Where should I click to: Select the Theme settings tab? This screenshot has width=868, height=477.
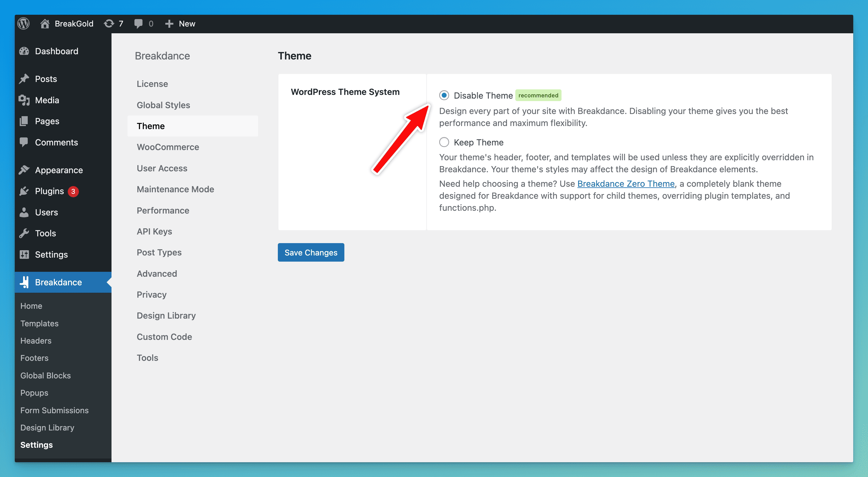(193, 126)
